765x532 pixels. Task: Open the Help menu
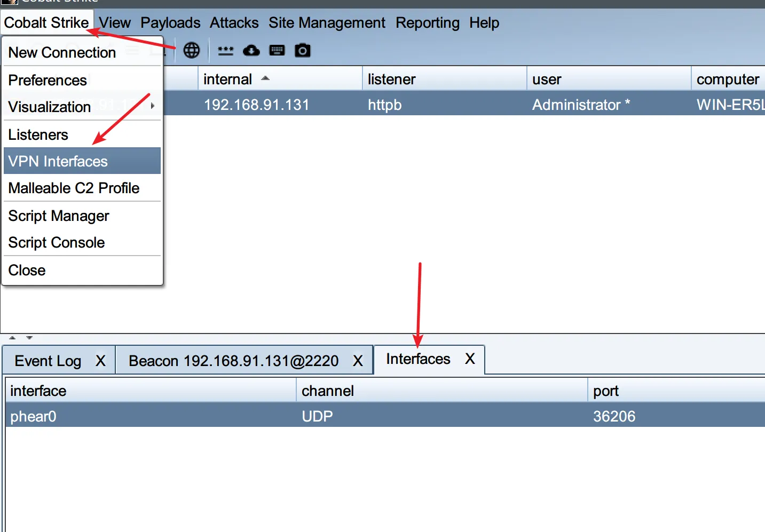click(484, 23)
